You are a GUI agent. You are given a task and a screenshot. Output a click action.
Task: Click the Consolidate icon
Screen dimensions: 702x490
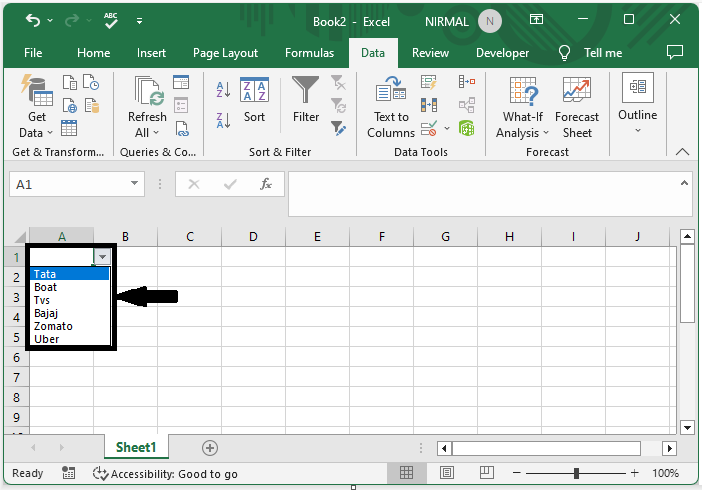467,82
